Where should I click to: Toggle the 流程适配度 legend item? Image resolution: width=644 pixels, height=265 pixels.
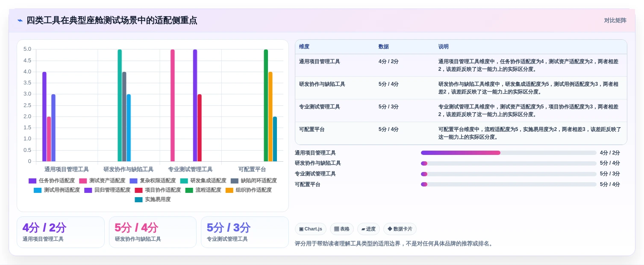[203, 190]
